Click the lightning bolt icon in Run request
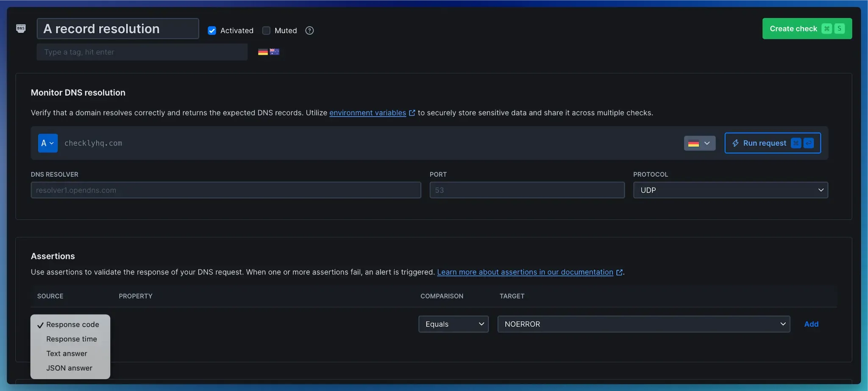 tap(735, 143)
